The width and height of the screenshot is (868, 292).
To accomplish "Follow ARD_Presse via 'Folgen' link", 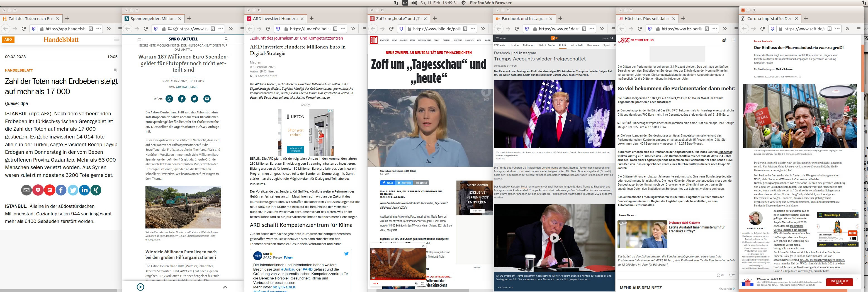I will pyautogui.click(x=288, y=257).
